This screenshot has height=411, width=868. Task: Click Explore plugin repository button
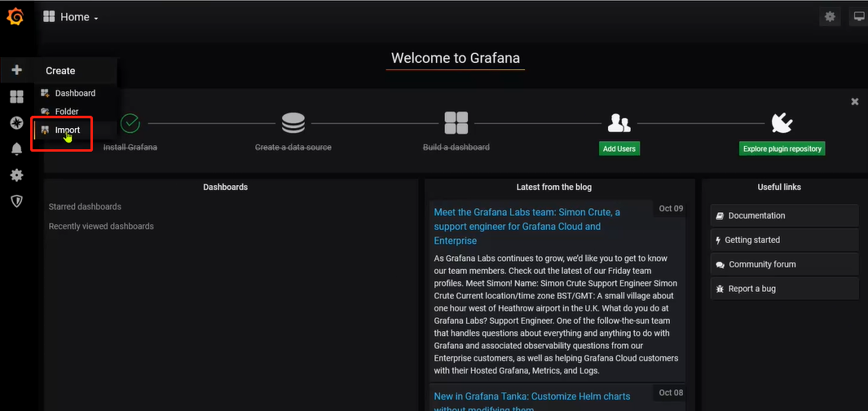[x=782, y=148]
